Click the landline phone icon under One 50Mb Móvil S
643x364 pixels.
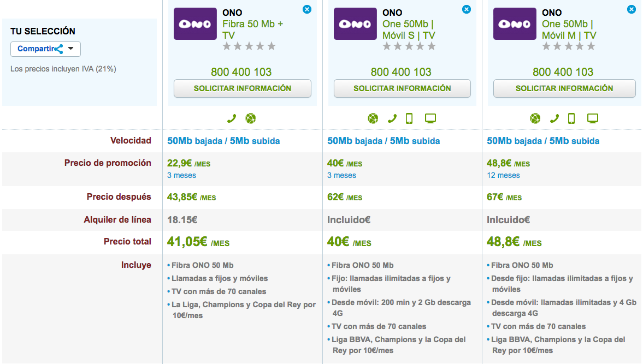(x=392, y=119)
